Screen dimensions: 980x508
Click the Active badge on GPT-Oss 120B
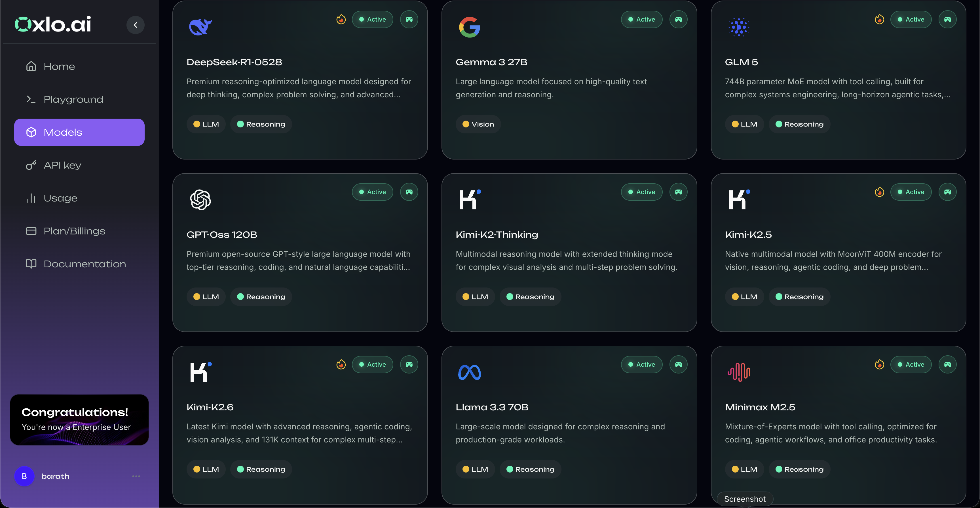(x=372, y=192)
